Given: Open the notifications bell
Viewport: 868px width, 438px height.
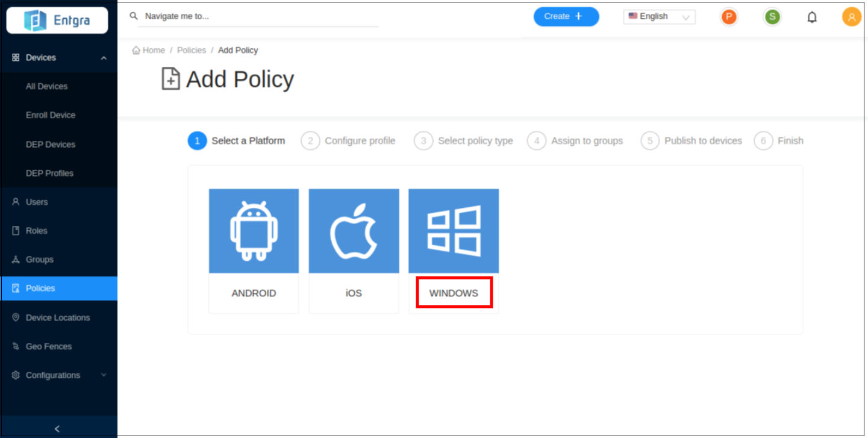Looking at the screenshot, I should 812,17.
